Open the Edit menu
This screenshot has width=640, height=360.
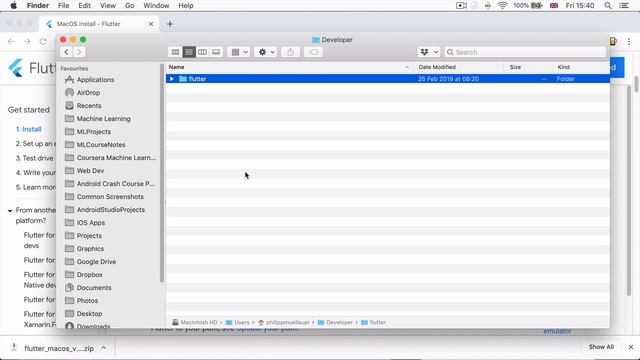84,6
